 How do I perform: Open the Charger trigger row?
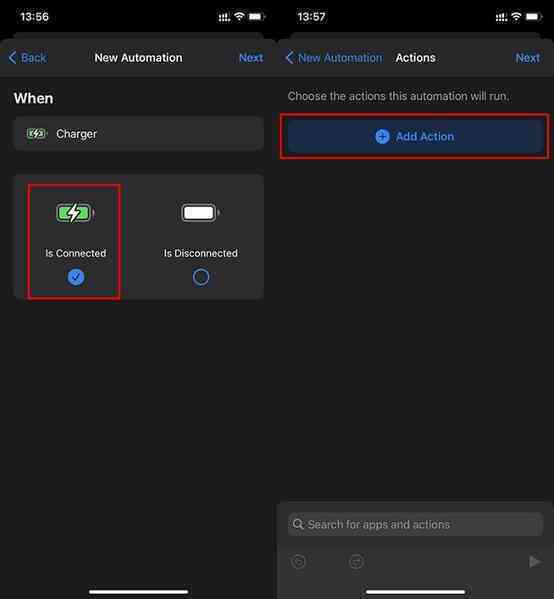coord(139,134)
